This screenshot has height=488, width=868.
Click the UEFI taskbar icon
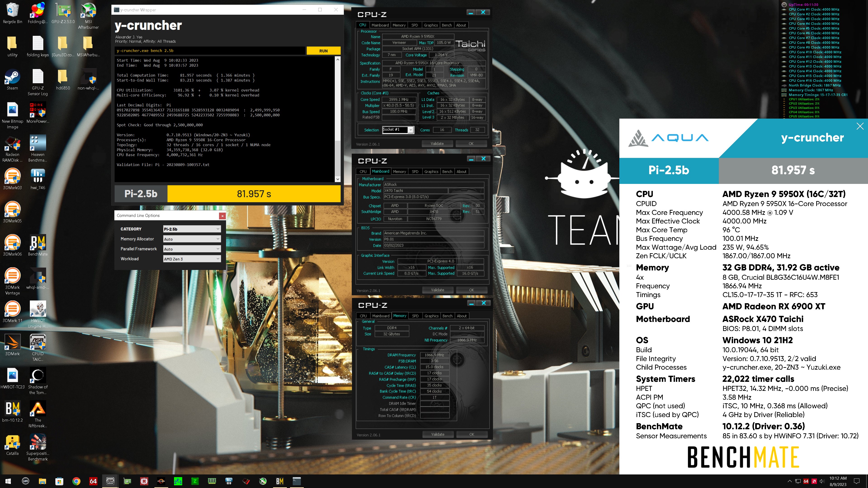[x=25, y=481]
